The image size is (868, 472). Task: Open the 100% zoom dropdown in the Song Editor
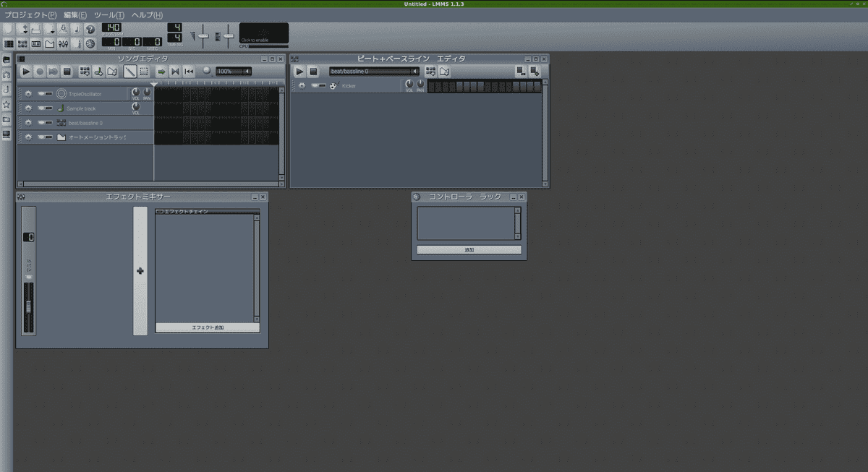tap(234, 72)
